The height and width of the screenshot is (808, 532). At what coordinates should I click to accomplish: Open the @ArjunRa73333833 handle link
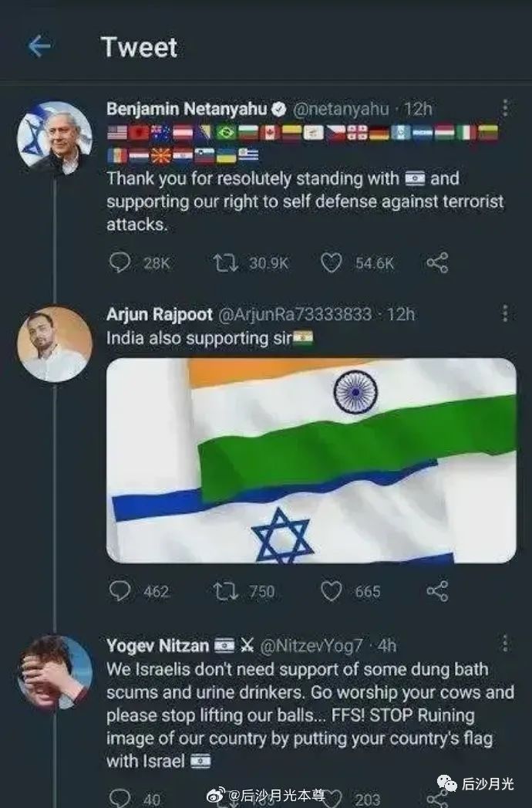pos(295,314)
